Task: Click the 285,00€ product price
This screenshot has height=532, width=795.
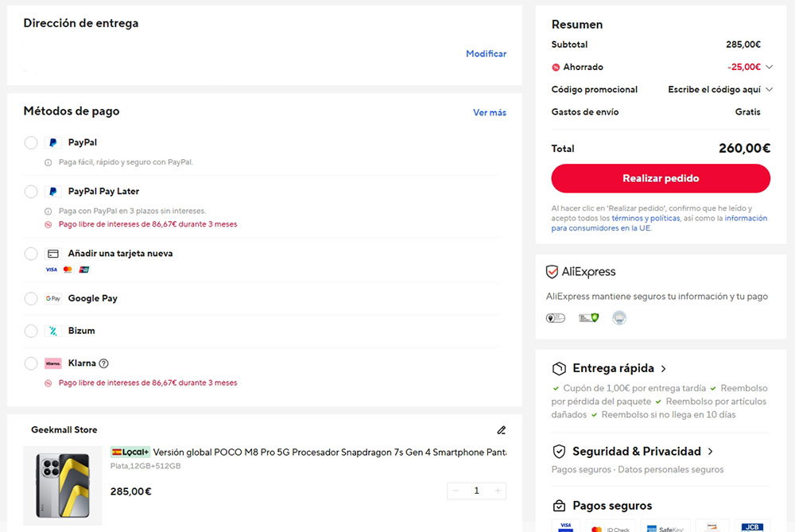Action: click(x=131, y=491)
